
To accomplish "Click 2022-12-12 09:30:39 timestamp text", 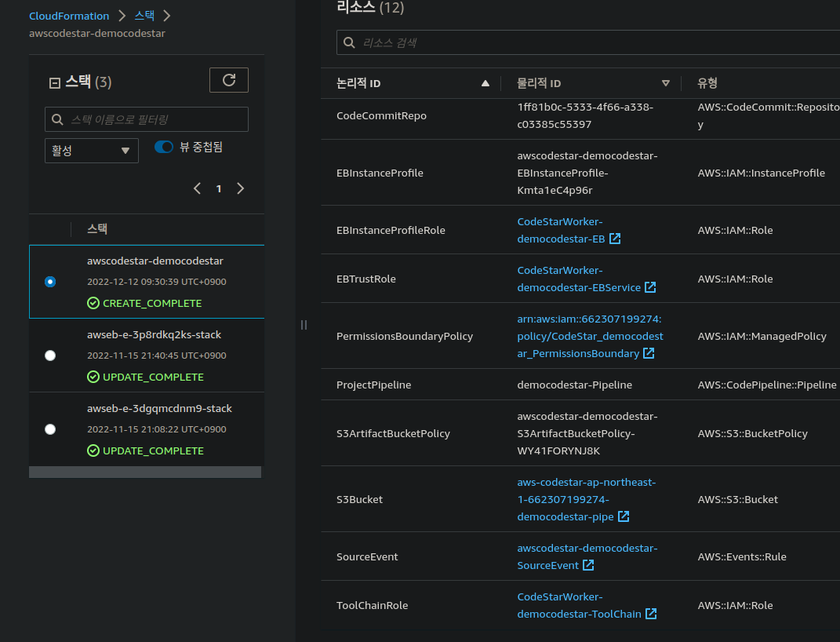I will pos(156,282).
